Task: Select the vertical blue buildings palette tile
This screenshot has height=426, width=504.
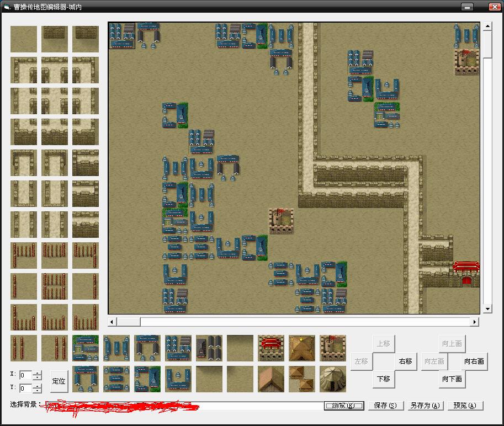Action: [x=116, y=348]
